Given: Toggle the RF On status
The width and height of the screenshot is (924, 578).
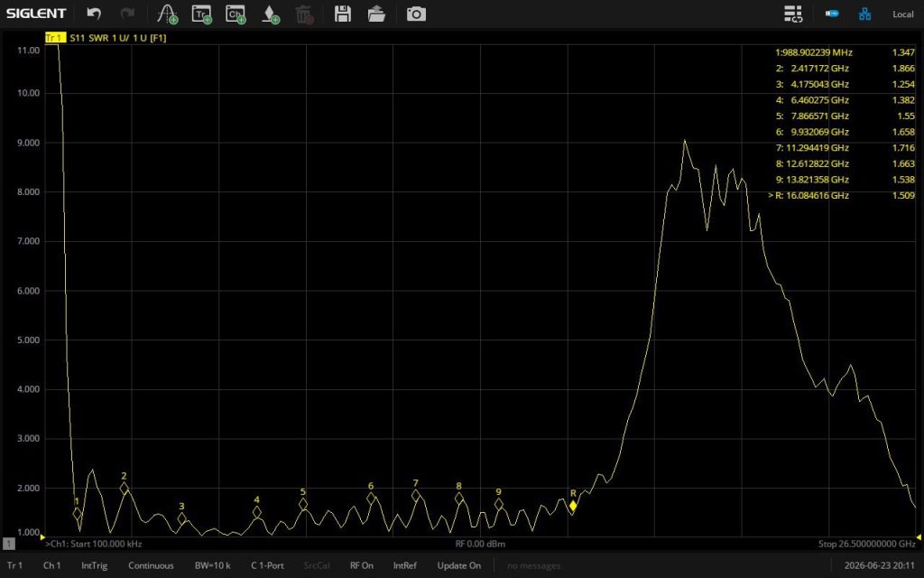Looking at the screenshot, I should (361, 565).
